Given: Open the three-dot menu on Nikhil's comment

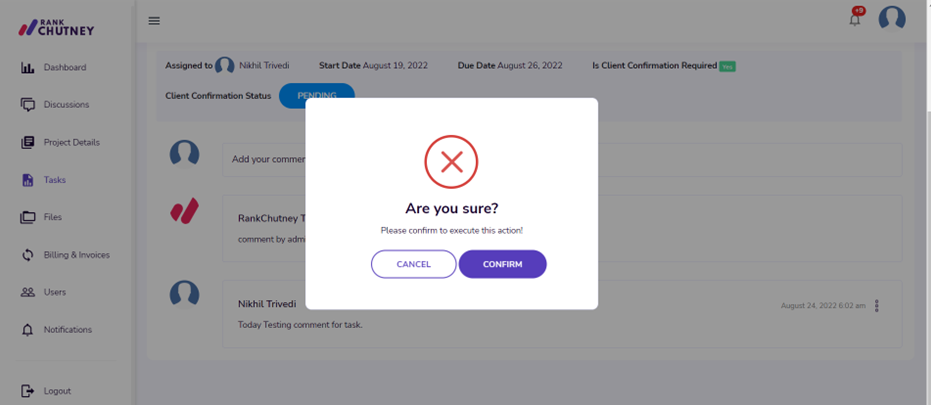Looking at the screenshot, I should pos(876,306).
